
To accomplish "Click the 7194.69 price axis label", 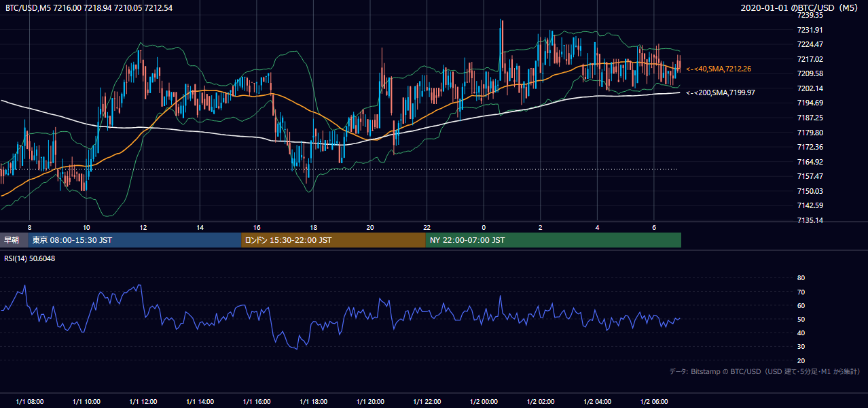I will [810, 103].
